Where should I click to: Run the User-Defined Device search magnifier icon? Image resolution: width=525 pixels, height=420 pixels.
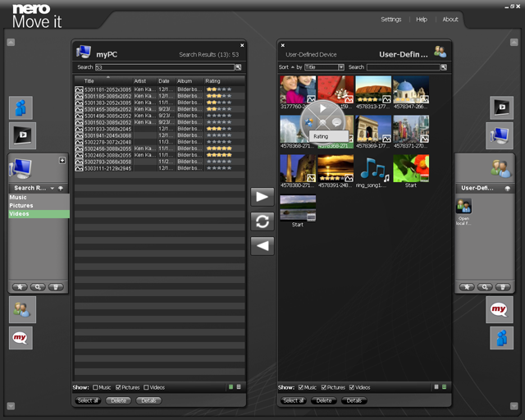[444, 67]
